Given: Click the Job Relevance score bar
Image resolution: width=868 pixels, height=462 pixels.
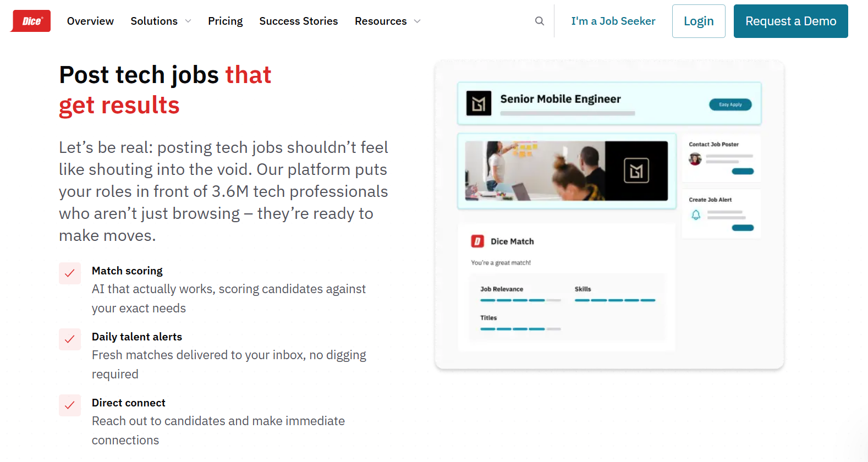Looking at the screenshot, I should 520,300.
